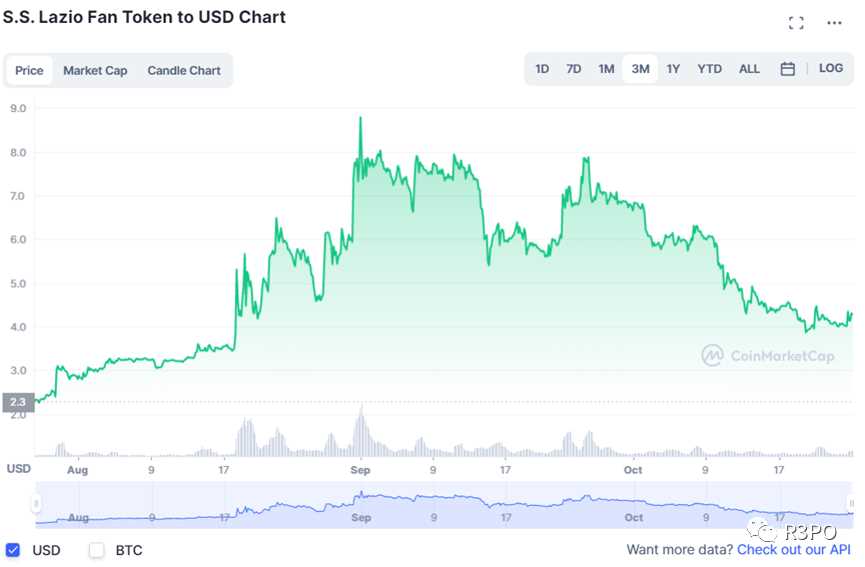
Task: Open the Check out our API link
Action: (x=794, y=550)
